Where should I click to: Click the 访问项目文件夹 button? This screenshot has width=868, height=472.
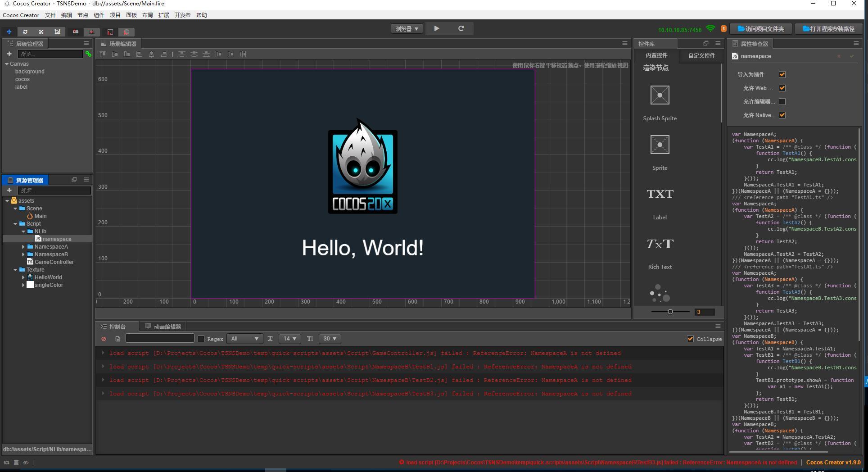pyautogui.click(x=761, y=29)
